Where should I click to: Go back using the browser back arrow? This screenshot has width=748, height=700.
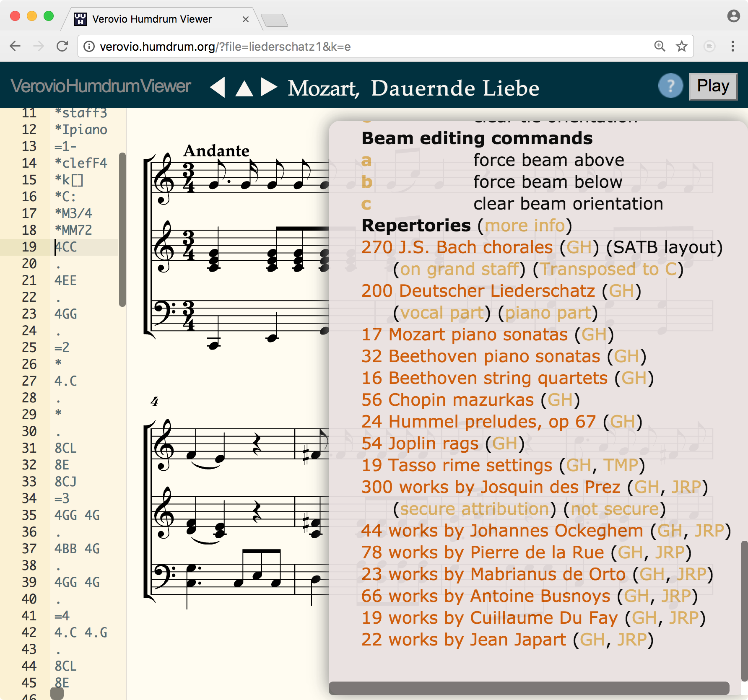coord(15,46)
